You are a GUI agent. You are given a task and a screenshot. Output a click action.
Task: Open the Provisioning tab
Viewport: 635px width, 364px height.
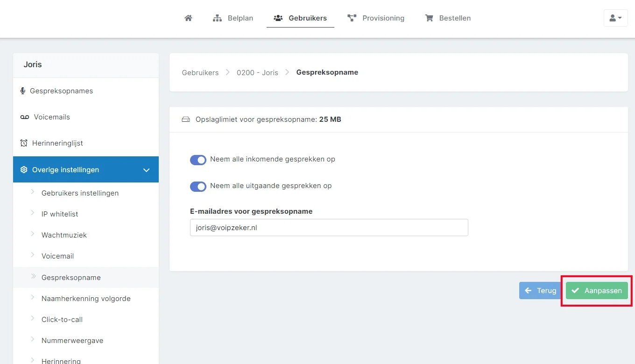376,18
